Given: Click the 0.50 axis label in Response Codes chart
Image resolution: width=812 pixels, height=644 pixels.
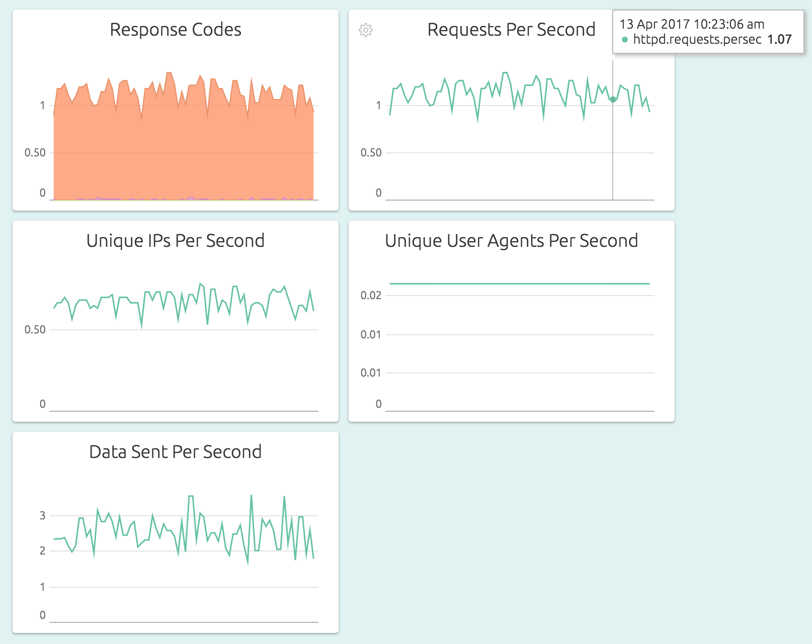Looking at the screenshot, I should pyautogui.click(x=35, y=152).
